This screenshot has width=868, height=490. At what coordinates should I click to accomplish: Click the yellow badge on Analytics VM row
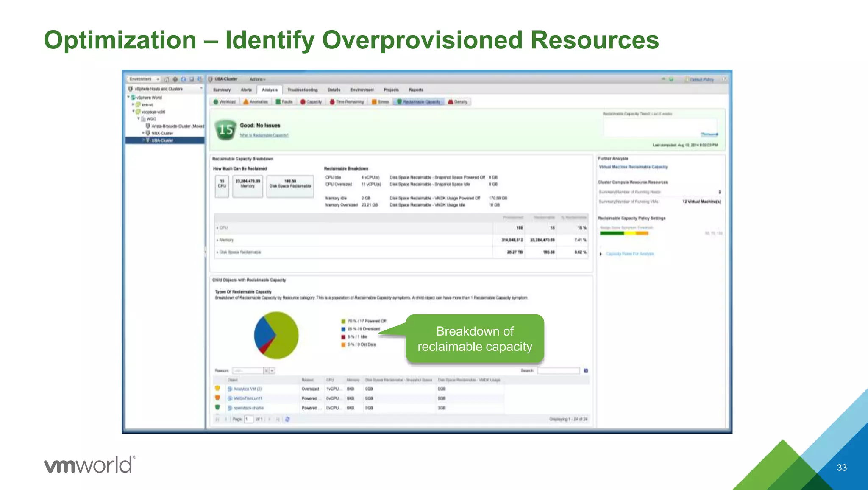click(217, 389)
